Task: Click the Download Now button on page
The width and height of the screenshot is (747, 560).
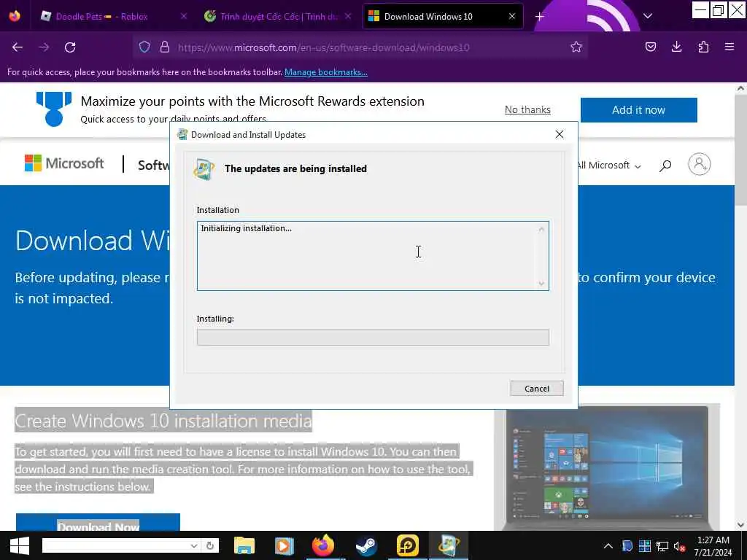Action: click(x=98, y=522)
